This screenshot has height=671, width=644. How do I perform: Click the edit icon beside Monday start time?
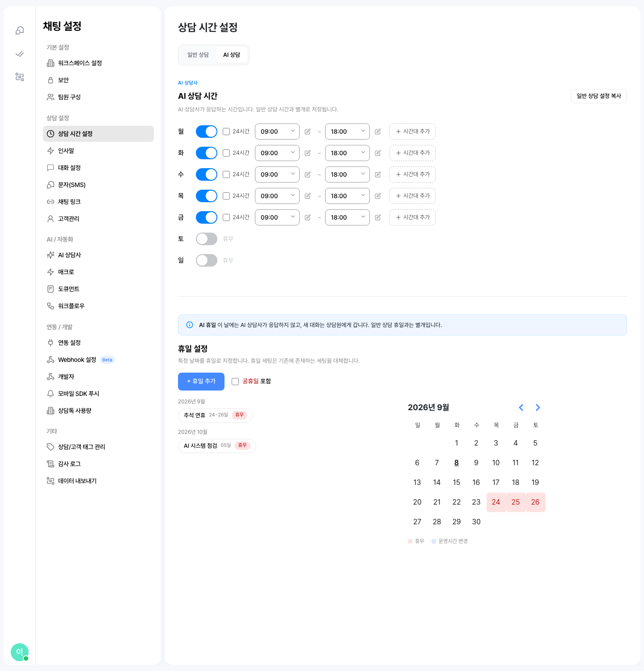(308, 132)
